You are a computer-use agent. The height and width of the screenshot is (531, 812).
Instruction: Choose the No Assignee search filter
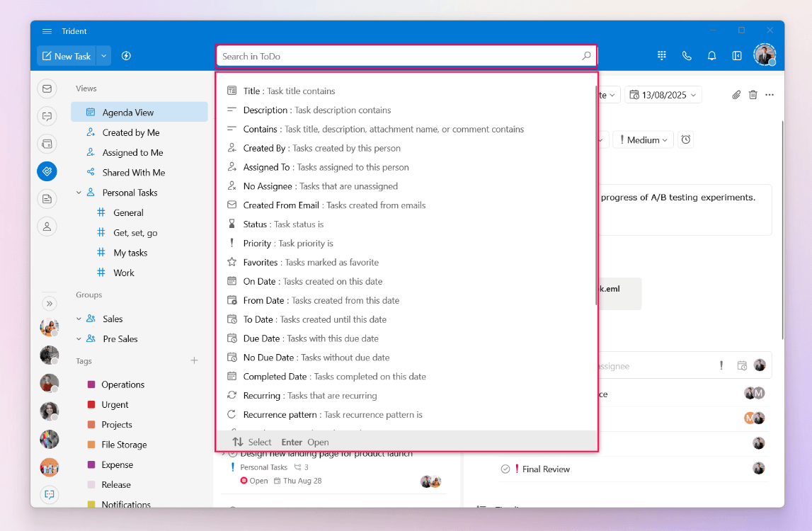coord(406,186)
